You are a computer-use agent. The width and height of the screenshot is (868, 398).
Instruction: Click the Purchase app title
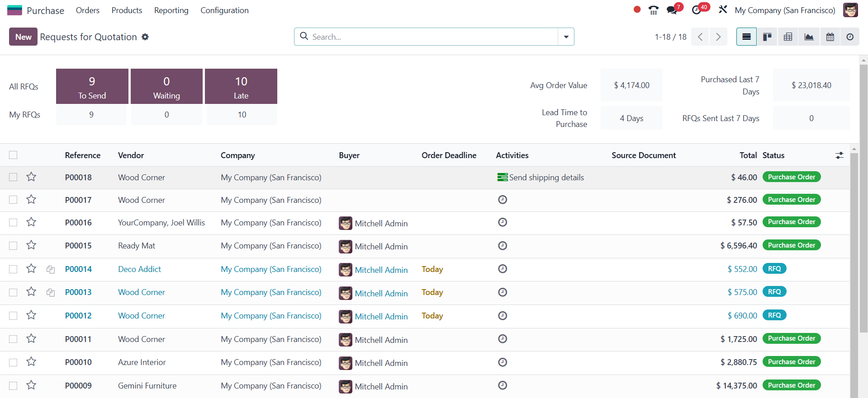click(x=45, y=10)
